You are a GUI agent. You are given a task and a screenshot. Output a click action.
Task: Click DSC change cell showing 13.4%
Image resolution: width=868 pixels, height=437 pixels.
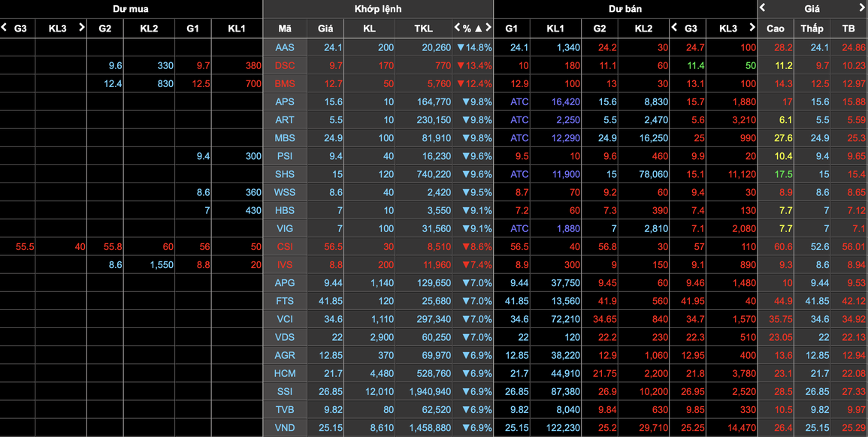[474, 66]
